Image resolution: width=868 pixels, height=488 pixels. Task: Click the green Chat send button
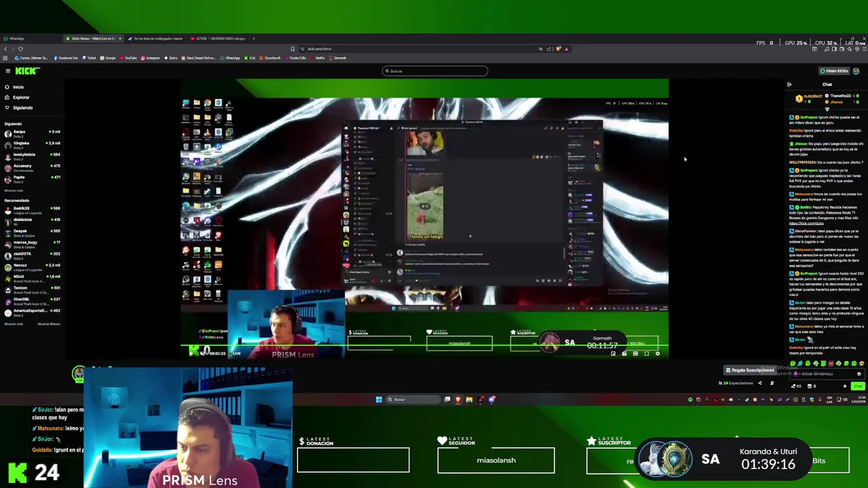tap(858, 386)
